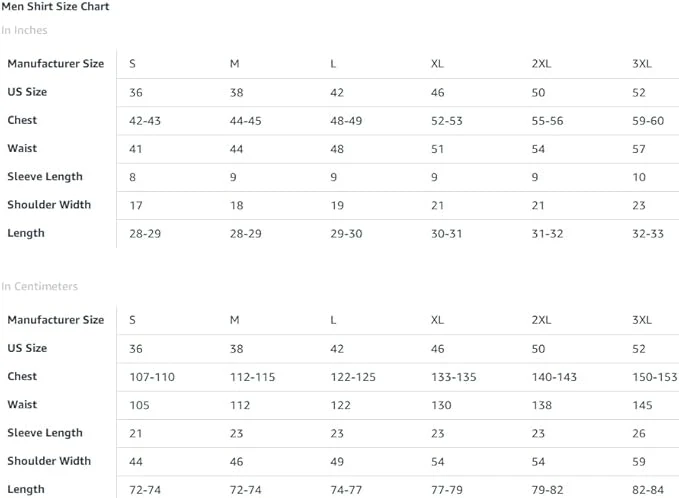Click the 55-56 chest cell for 2XL

547,120
